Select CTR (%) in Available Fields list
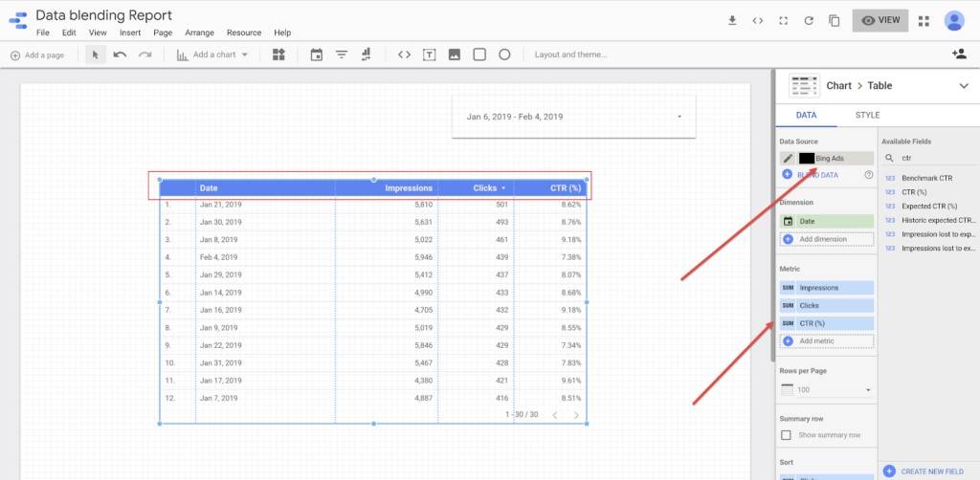Screen dimensions: 980x480 click(914, 192)
